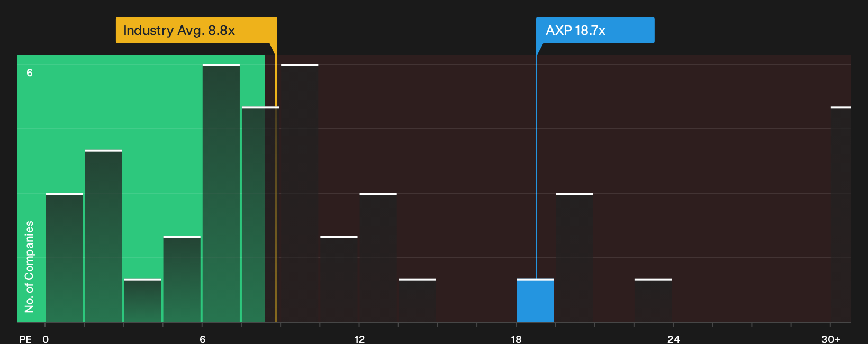The width and height of the screenshot is (868, 344).
Task: Click the y-axis value 6
Action: point(30,73)
